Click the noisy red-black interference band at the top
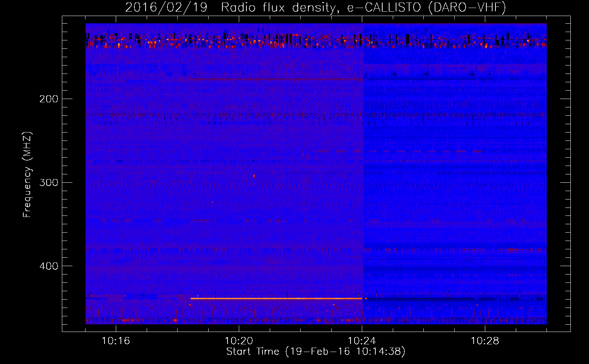This screenshot has width=589, height=364. 316,40
